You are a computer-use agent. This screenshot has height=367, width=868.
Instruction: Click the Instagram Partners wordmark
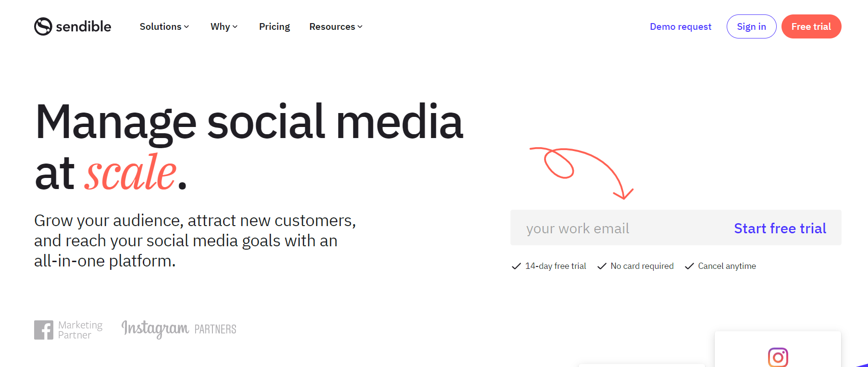click(179, 329)
